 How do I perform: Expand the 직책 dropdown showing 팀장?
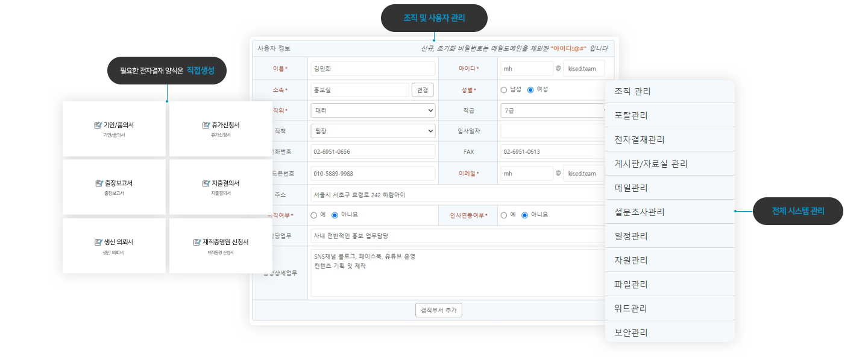pos(373,131)
